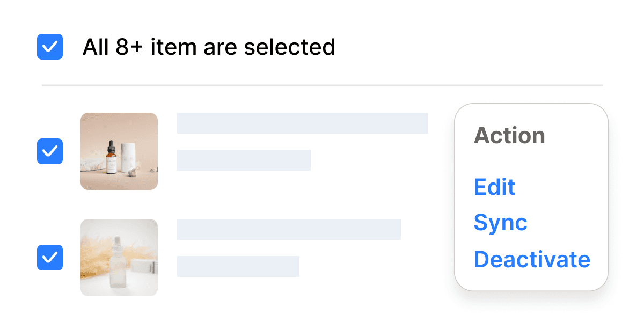Click the second product's long title placeholder
Screen dimensions: 644x322
[x=289, y=229]
